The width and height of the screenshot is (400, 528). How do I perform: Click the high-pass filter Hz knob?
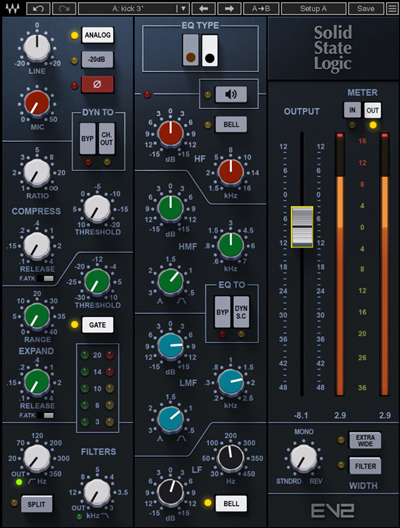pos(37,458)
